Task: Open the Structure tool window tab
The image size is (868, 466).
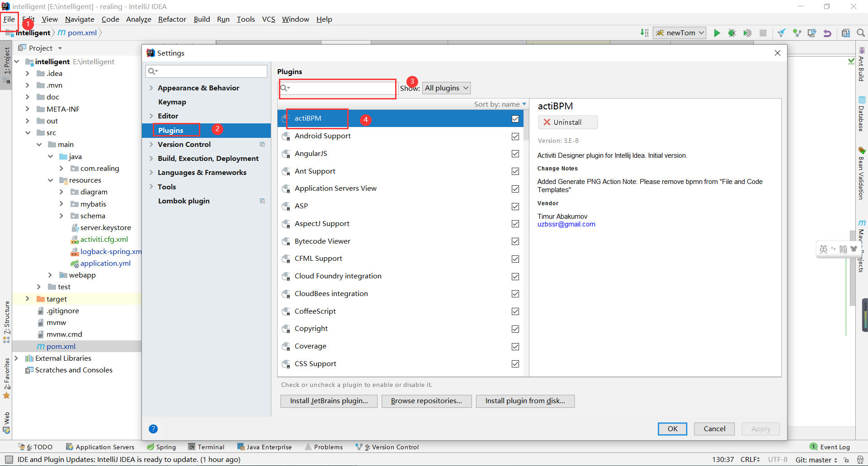Action: [6, 322]
